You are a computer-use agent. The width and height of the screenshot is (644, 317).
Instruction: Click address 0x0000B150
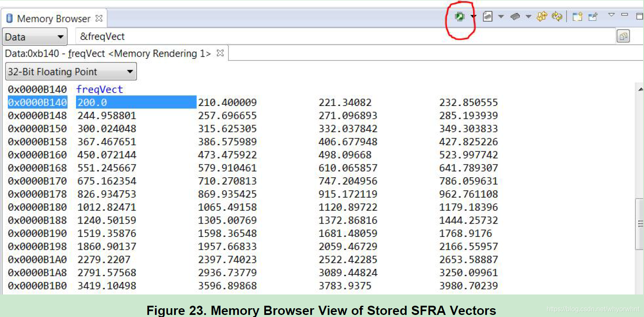point(38,128)
